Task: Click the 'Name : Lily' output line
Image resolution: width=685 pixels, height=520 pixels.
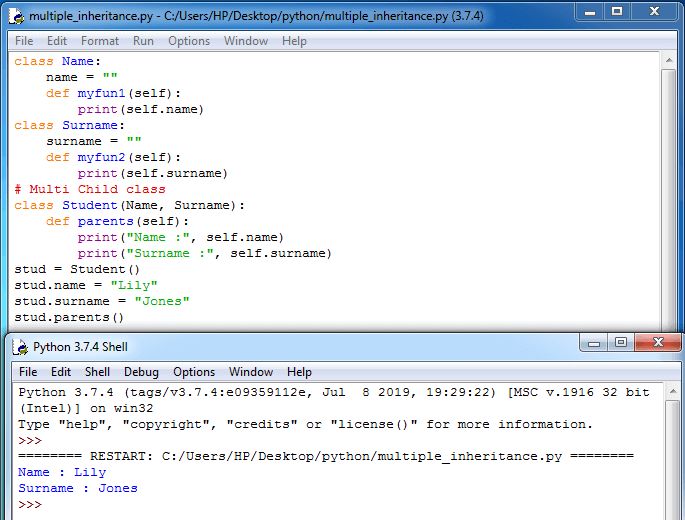Action: click(62, 472)
